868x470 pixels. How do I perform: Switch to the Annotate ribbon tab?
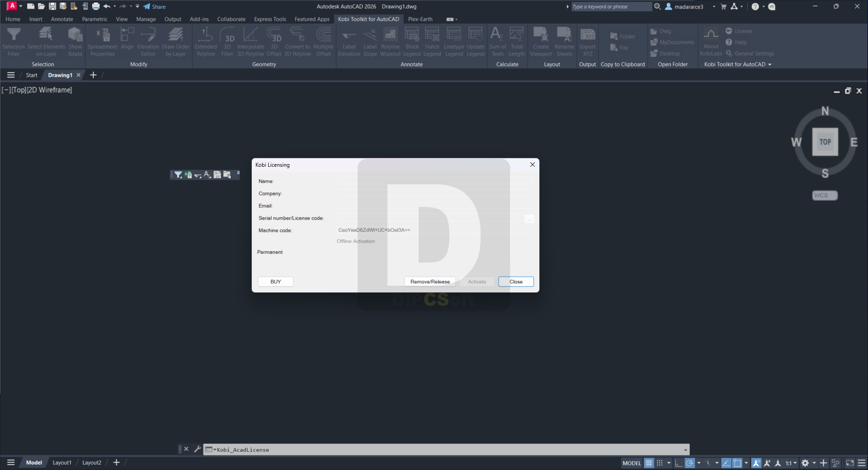[62, 19]
